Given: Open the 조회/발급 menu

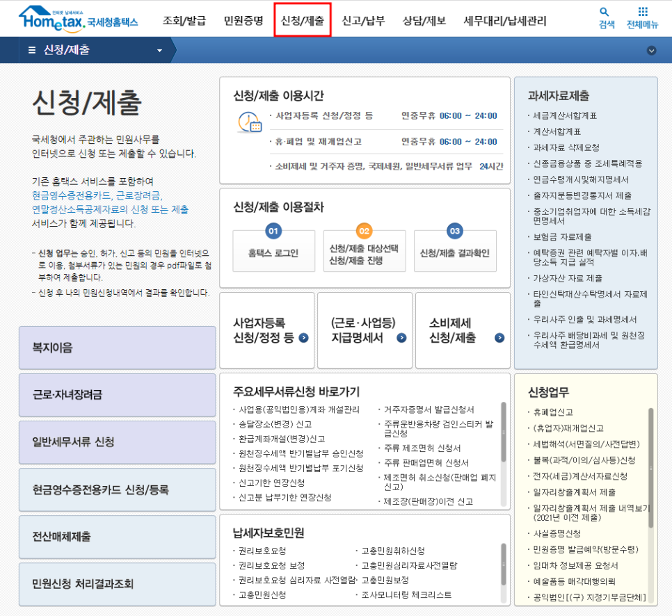Looking at the screenshot, I should click(x=184, y=21).
